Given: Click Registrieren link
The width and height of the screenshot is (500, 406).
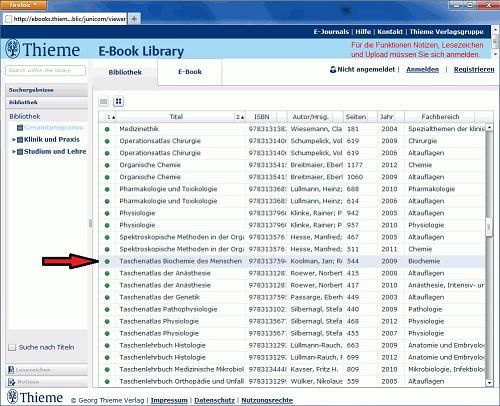Looking at the screenshot, I should (x=474, y=69).
